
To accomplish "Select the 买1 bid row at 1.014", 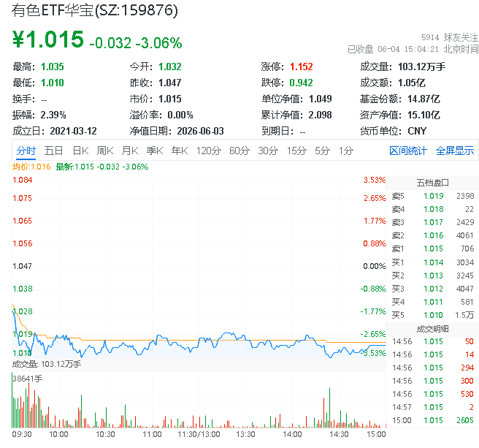I will [433, 262].
